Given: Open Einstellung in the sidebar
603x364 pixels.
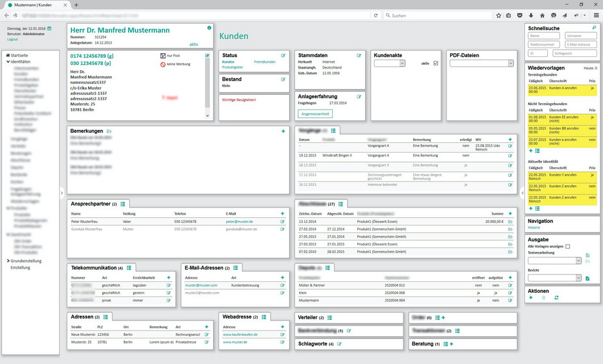Looking at the screenshot, I should point(20,267).
